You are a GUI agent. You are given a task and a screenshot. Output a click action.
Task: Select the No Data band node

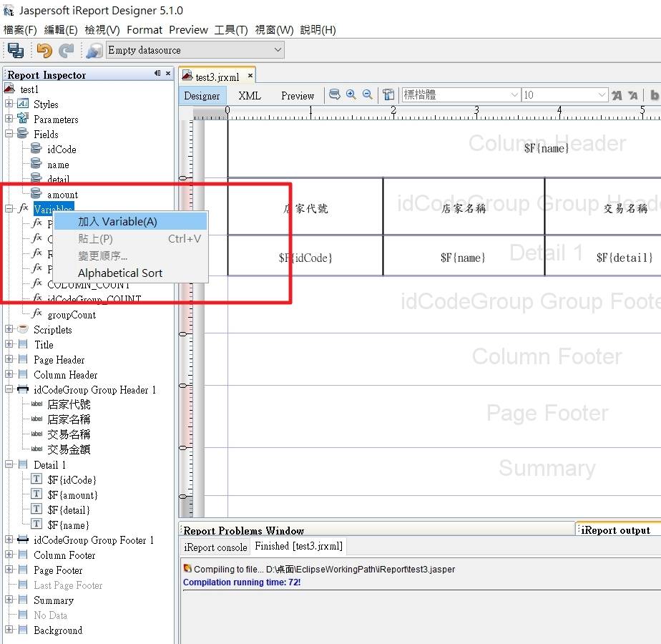tap(51, 615)
